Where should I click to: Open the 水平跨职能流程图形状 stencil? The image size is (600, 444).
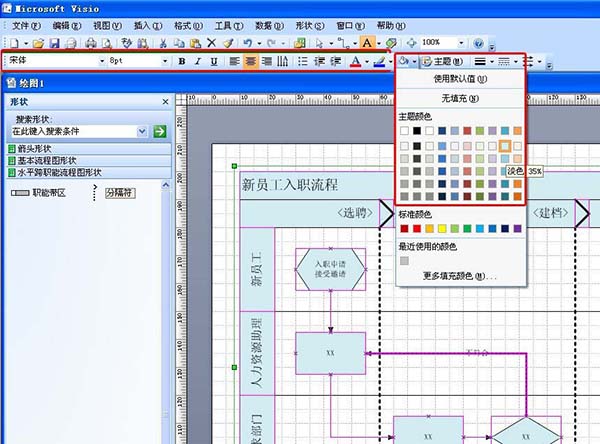[x=89, y=172]
